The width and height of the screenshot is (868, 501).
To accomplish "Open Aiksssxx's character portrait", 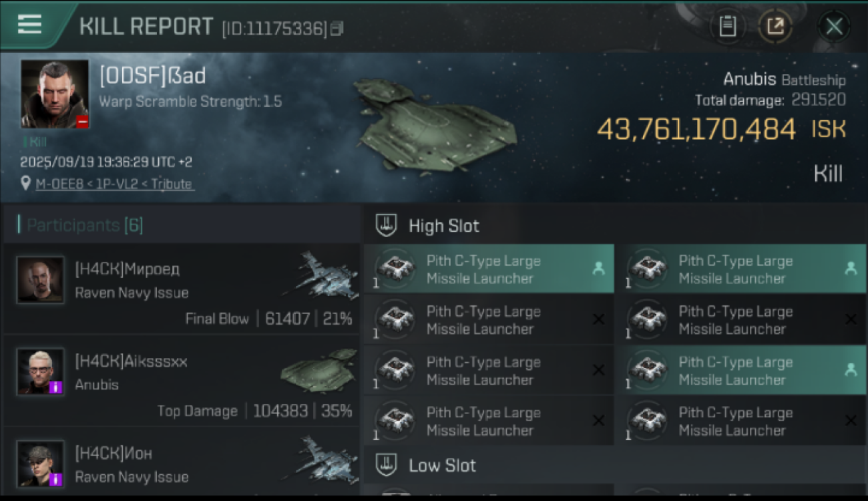I will (41, 371).
